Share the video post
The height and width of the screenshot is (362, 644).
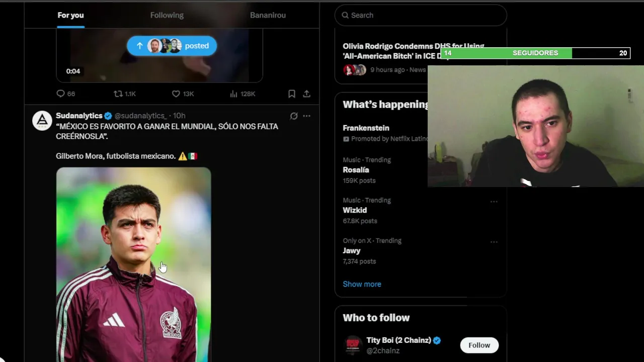(306, 94)
